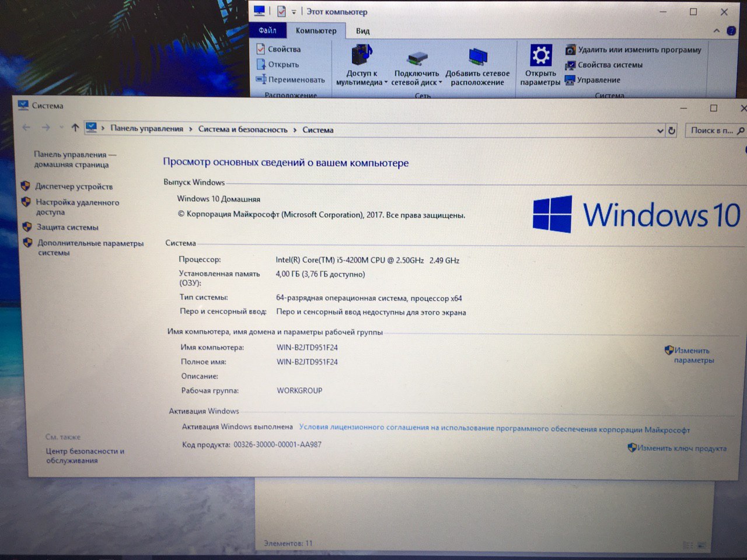
Task: Open Microsoft license terms link
Action: [494, 428]
